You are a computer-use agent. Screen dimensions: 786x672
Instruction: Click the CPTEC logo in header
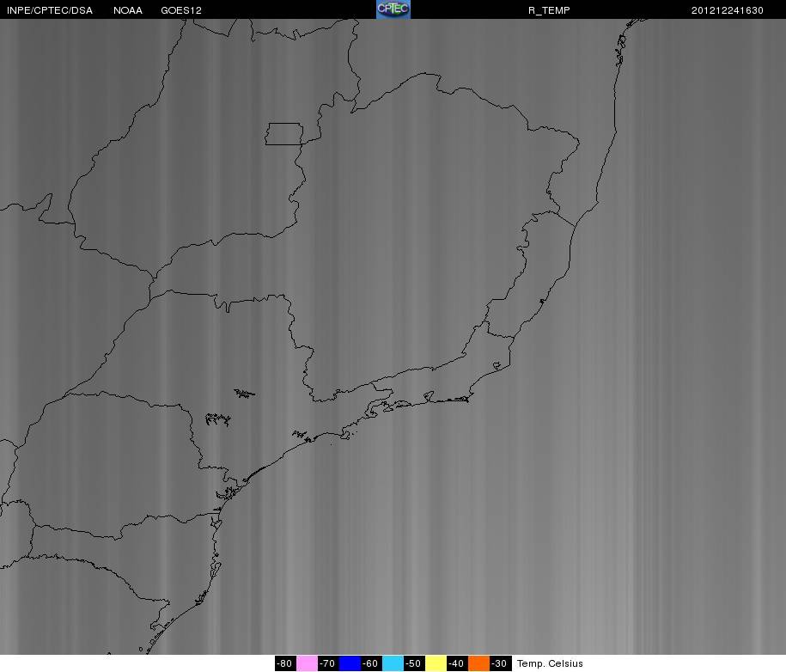(393, 9)
